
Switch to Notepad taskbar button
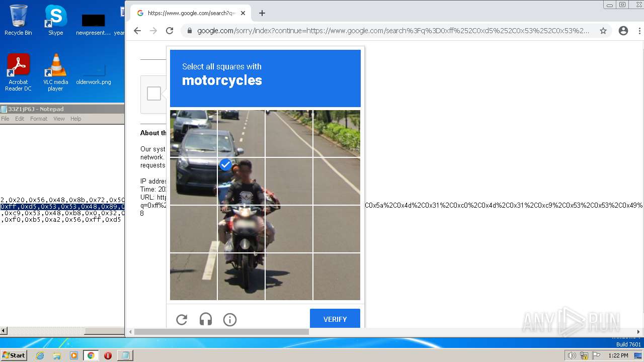125,355
